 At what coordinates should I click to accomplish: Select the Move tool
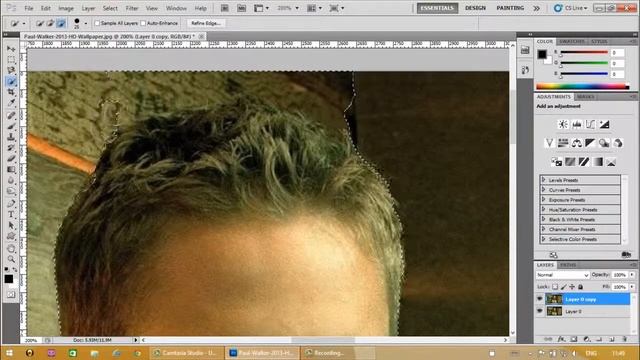(x=11, y=49)
